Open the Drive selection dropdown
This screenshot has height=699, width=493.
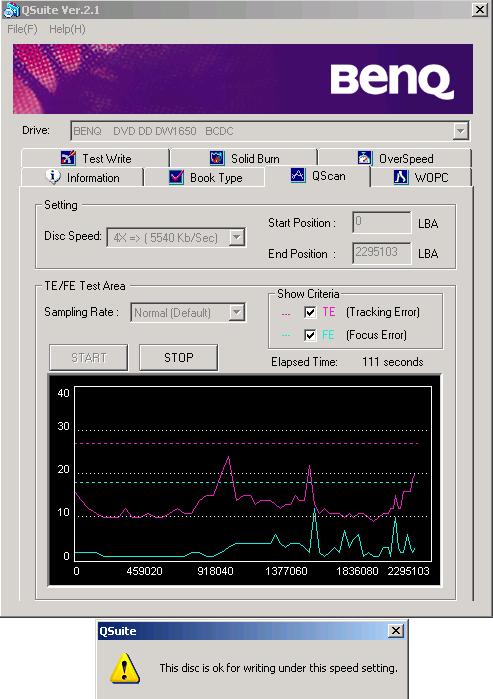pos(460,131)
